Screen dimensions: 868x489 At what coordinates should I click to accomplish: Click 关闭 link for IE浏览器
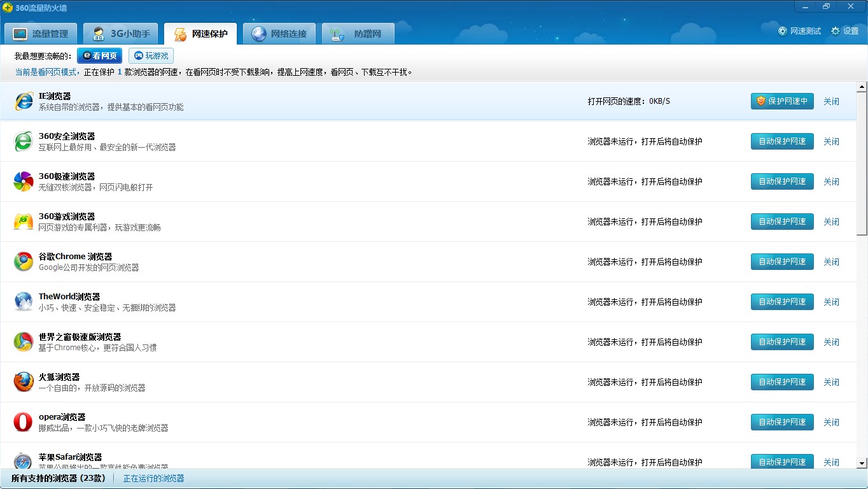pos(831,101)
